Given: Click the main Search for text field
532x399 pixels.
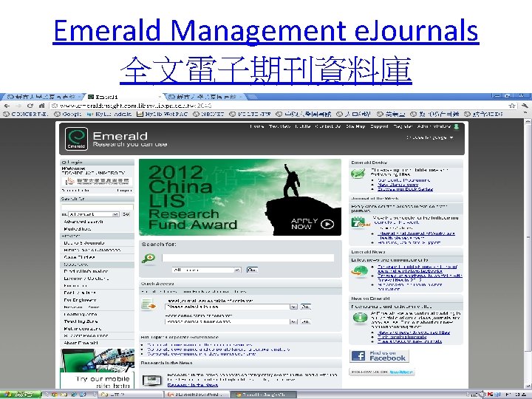Looking at the screenshot, I should 248,258.
